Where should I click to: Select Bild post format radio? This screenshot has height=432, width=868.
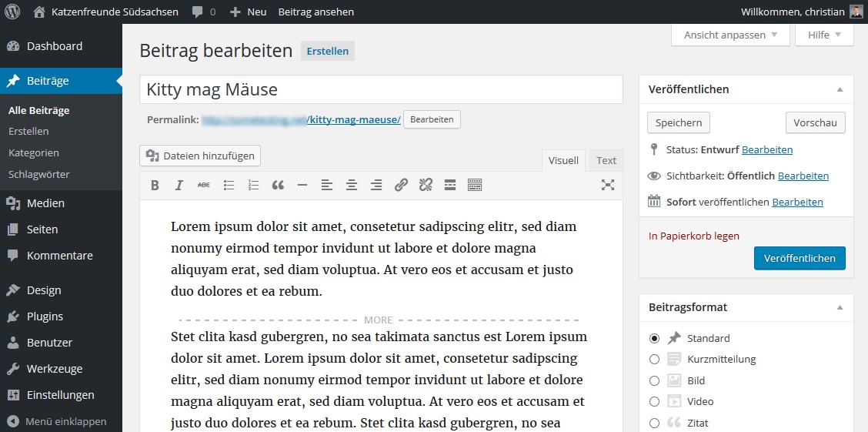click(654, 381)
